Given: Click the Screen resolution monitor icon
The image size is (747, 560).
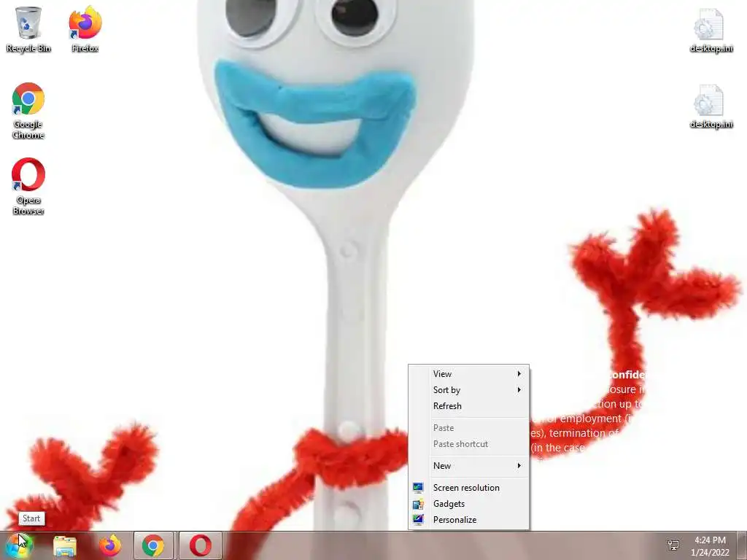Looking at the screenshot, I should click(418, 488).
